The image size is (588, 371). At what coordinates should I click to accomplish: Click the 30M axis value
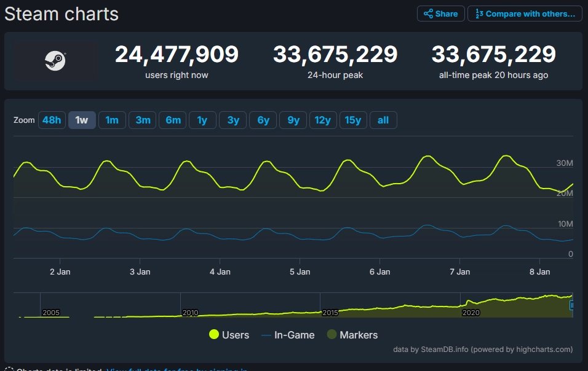pos(565,163)
